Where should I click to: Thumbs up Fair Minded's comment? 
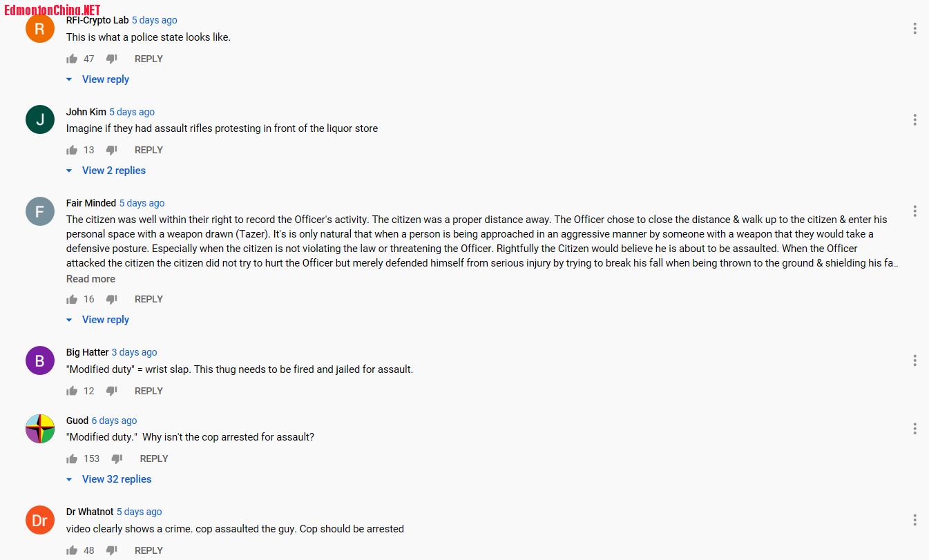[72, 300]
